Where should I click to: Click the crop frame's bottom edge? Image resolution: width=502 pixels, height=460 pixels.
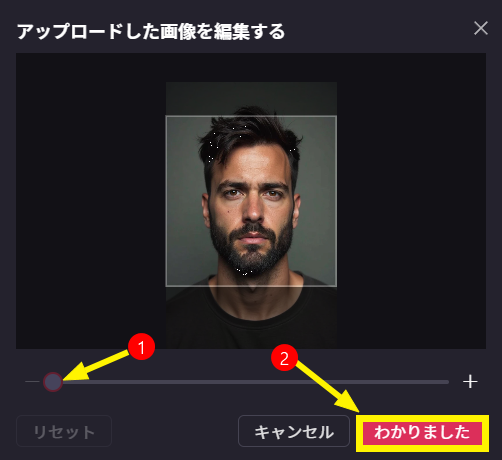(251, 286)
